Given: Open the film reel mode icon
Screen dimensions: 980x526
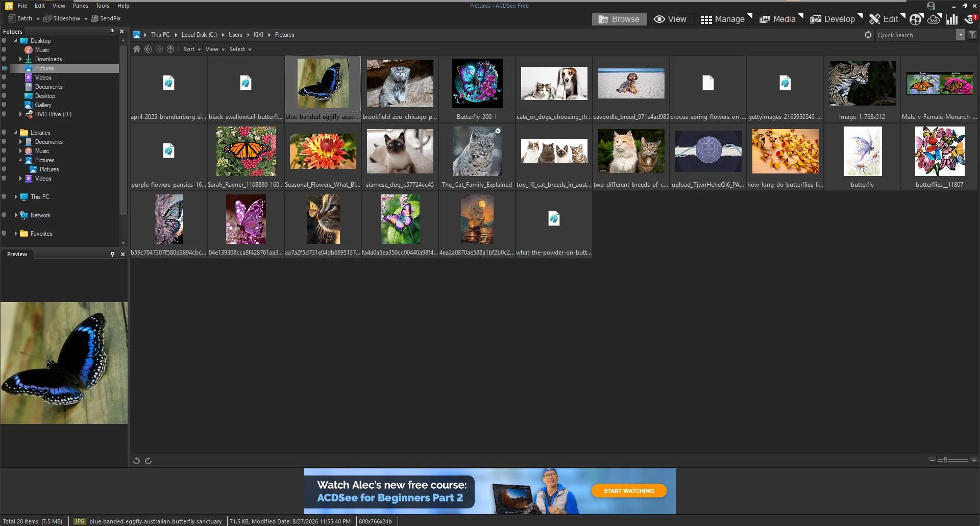Looking at the screenshot, I should click(916, 19).
